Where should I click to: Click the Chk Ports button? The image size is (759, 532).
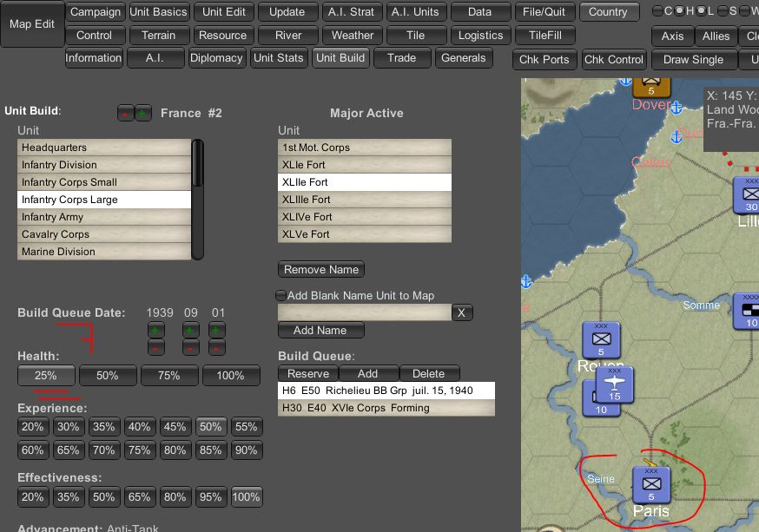coord(544,60)
